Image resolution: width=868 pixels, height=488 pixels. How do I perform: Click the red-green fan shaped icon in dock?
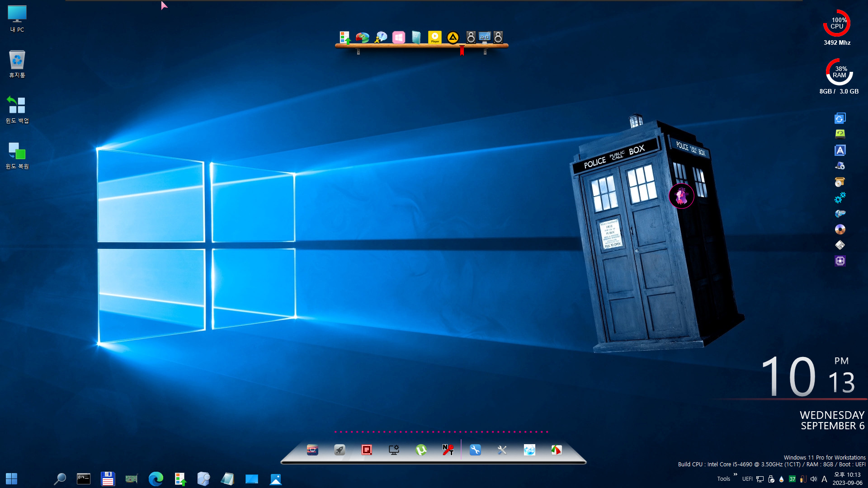point(557,450)
